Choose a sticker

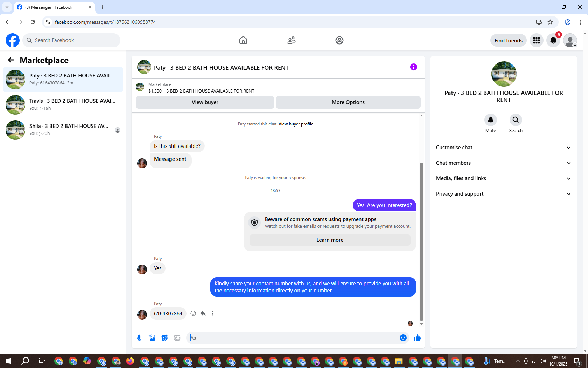[x=164, y=338]
